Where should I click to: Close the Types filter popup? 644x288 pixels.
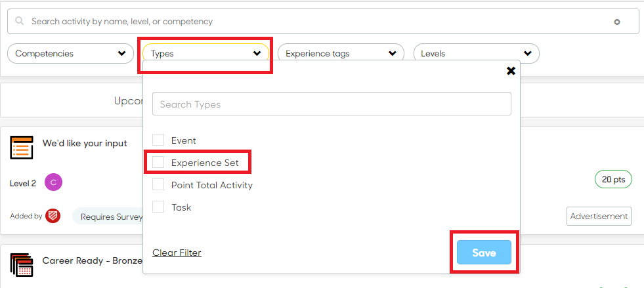[x=511, y=71]
